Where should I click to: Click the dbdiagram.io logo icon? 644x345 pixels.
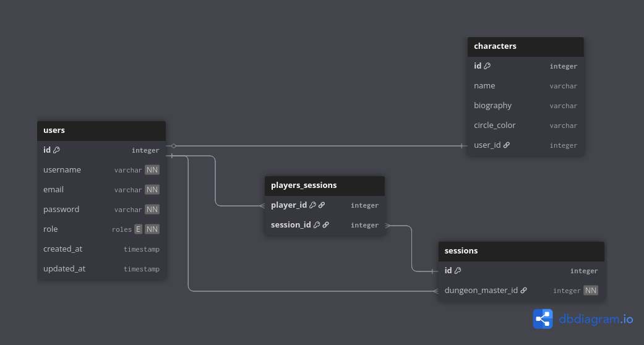tap(543, 319)
